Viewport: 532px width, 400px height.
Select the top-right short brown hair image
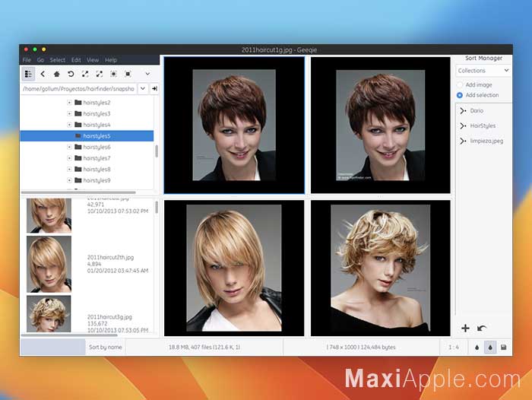[x=380, y=125]
